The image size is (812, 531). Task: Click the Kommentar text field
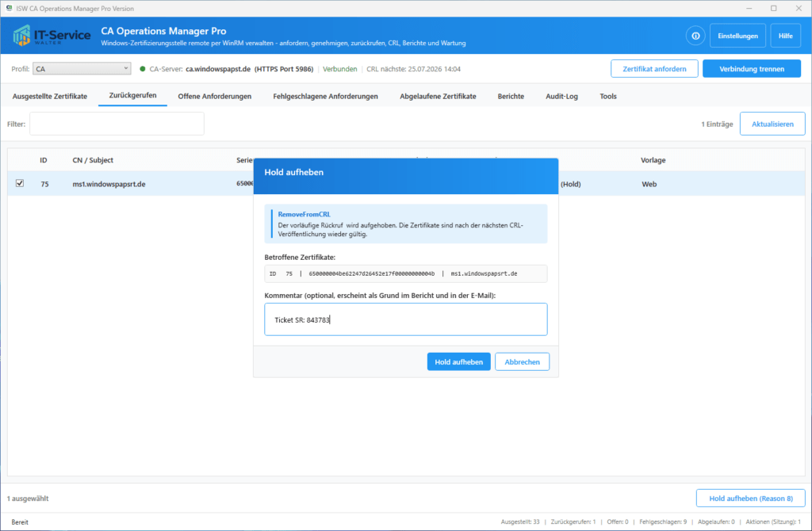point(405,319)
